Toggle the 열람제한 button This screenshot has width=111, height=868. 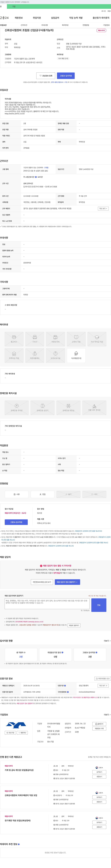(22, 732)
